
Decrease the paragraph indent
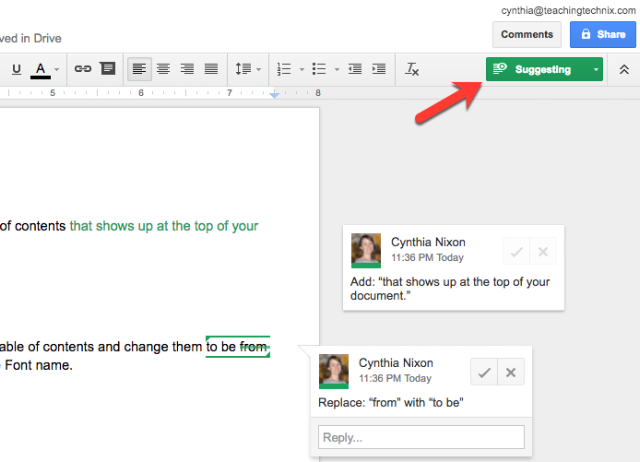click(x=355, y=69)
